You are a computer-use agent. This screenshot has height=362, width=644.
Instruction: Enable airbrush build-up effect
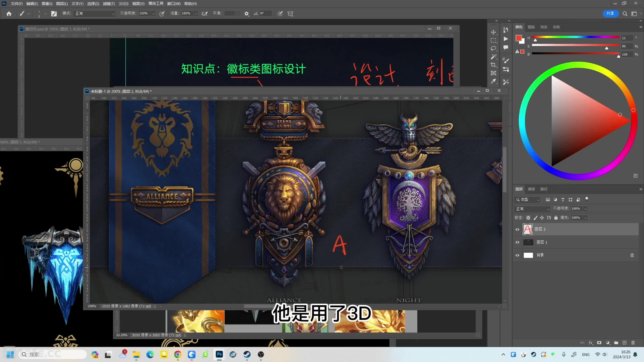[x=205, y=14]
